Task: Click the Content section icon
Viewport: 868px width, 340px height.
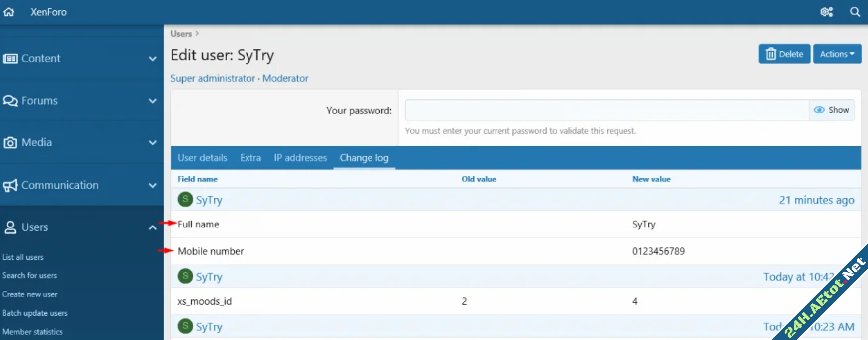Action: coord(10,59)
